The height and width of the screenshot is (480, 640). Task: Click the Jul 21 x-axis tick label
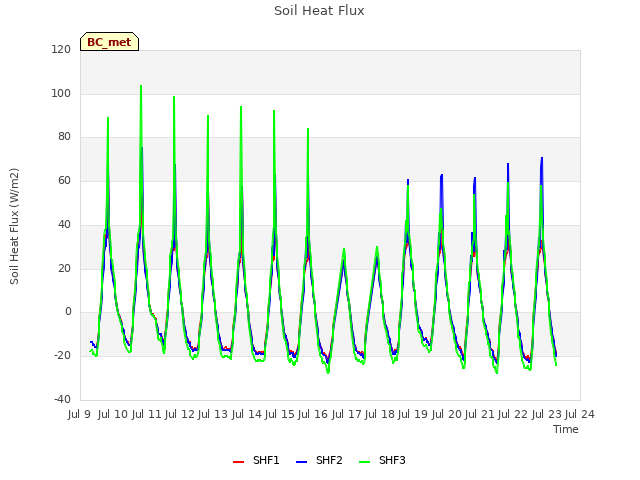coord(480,414)
